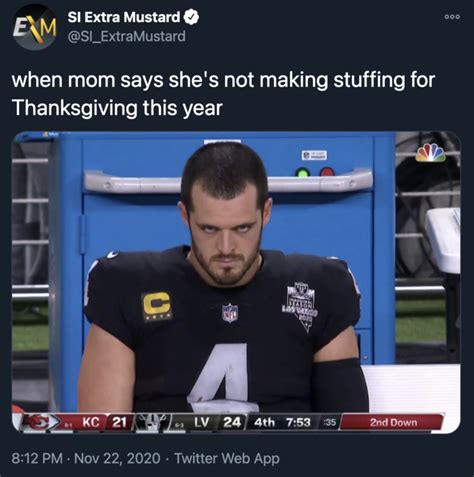This screenshot has height=477, width=474.
Task: Select the LV 24 score on the scoreboard
Action: (217, 423)
